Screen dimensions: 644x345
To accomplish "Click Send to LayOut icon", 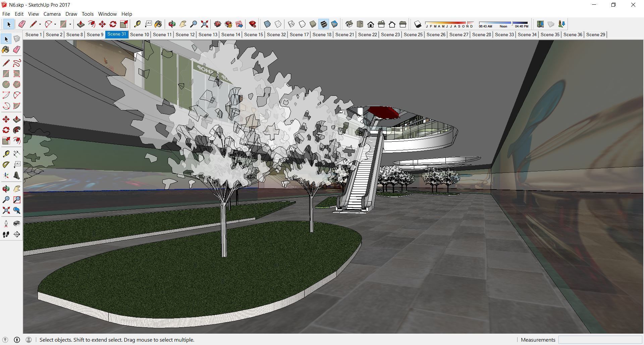I will [239, 24].
